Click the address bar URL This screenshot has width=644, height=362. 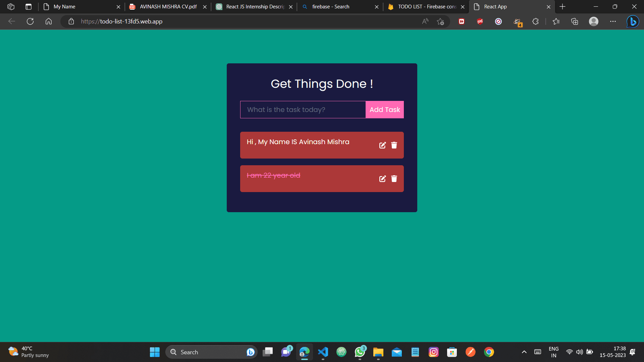121,21
